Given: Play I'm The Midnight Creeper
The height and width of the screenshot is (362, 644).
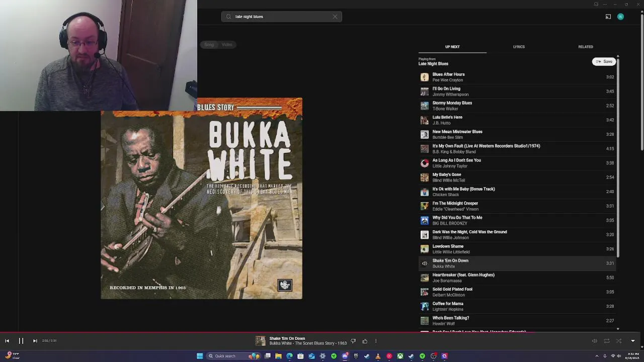Looking at the screenshot, I should (517, 206).
